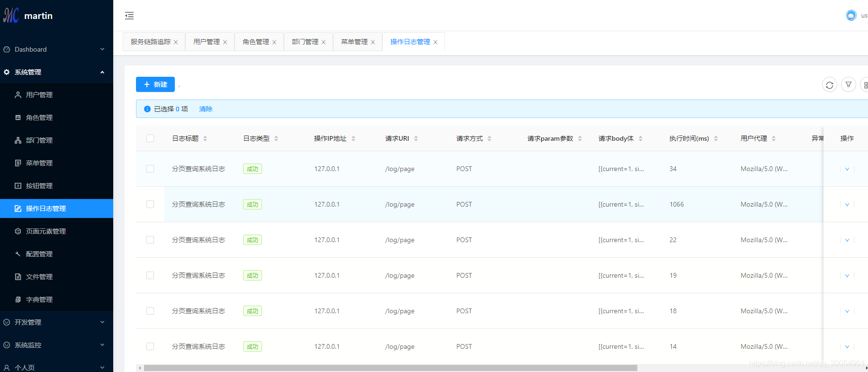Screen dimensions: 868x372
Task: Collapse the 系统管理 menu chevron
Action: coord(102,72)
